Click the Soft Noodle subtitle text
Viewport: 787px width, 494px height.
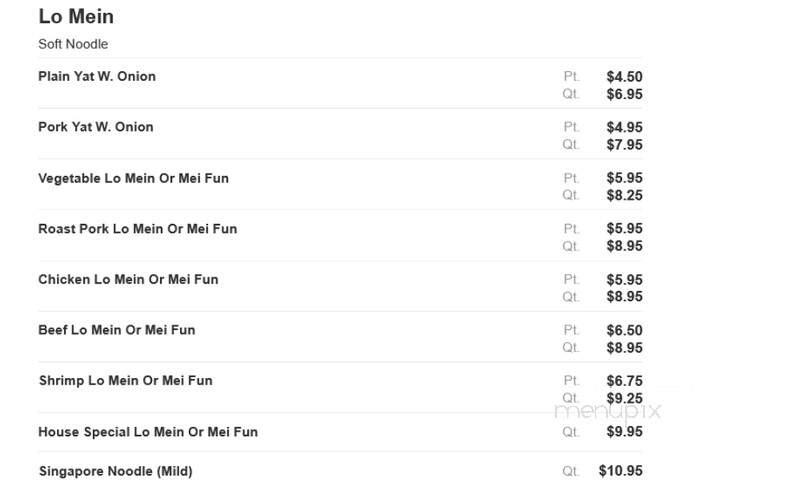coord(73,44)
